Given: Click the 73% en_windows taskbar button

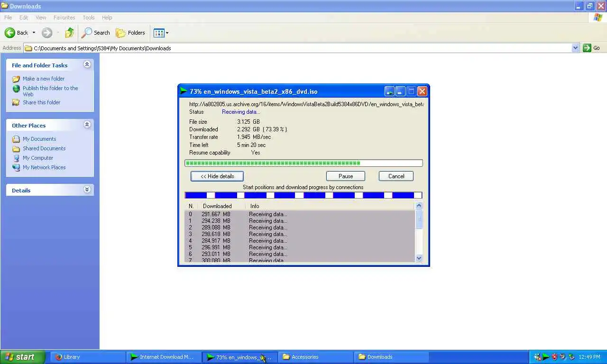Looking at the screenshot, I should click(239, 357).
